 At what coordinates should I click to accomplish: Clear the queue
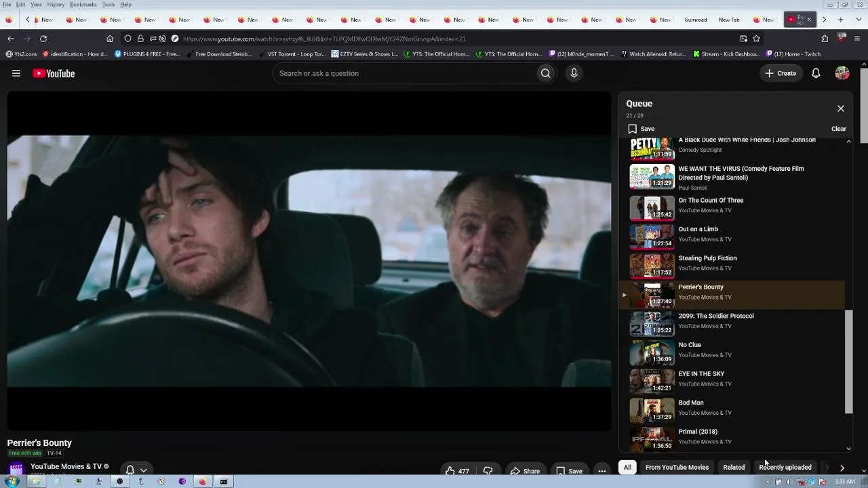click(839, 129)
